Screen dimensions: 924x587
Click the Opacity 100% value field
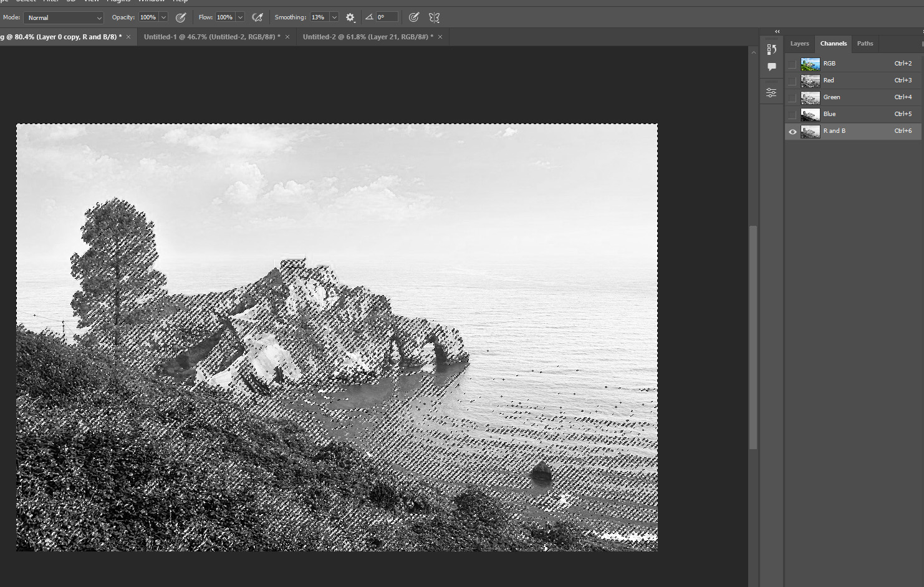[148, 17]
